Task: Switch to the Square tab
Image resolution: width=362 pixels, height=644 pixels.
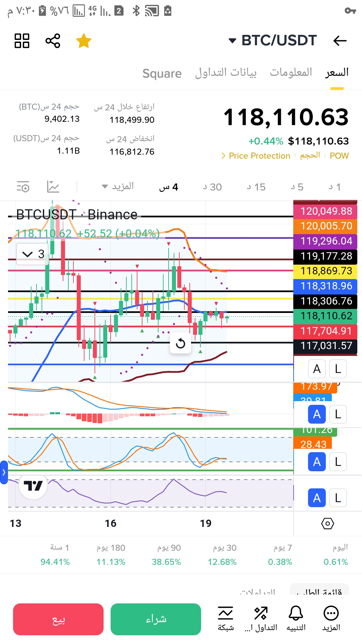Action: pos(162,73)
